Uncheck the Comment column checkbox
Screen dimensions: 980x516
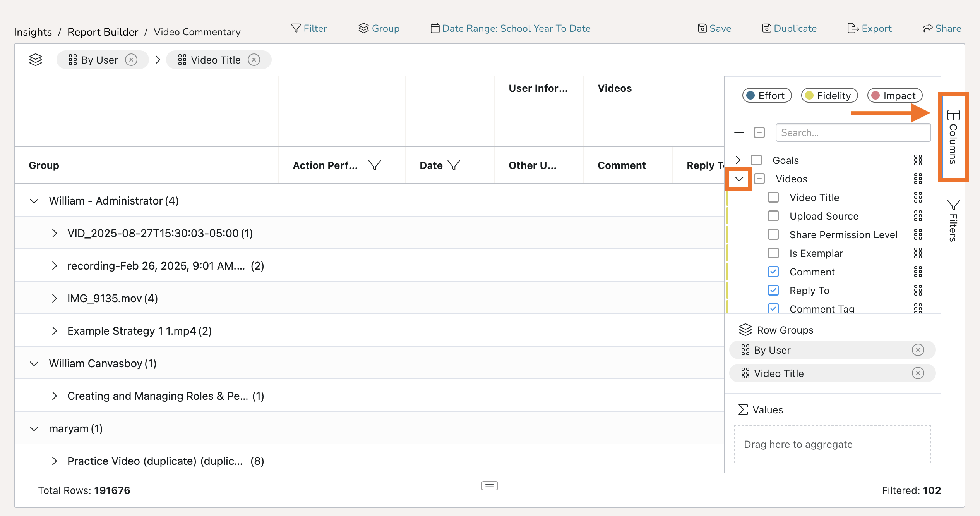click(x=773, y=272)
